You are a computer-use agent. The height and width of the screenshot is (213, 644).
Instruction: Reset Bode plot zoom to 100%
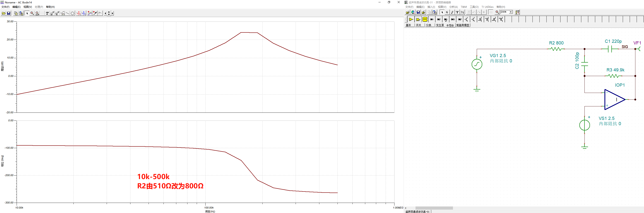37,13
